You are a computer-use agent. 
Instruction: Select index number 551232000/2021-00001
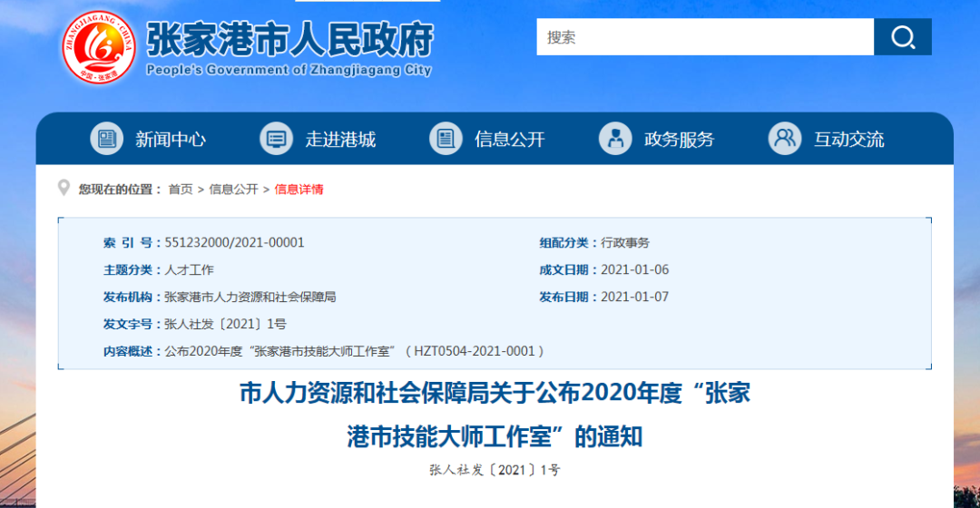coord(234,242)
